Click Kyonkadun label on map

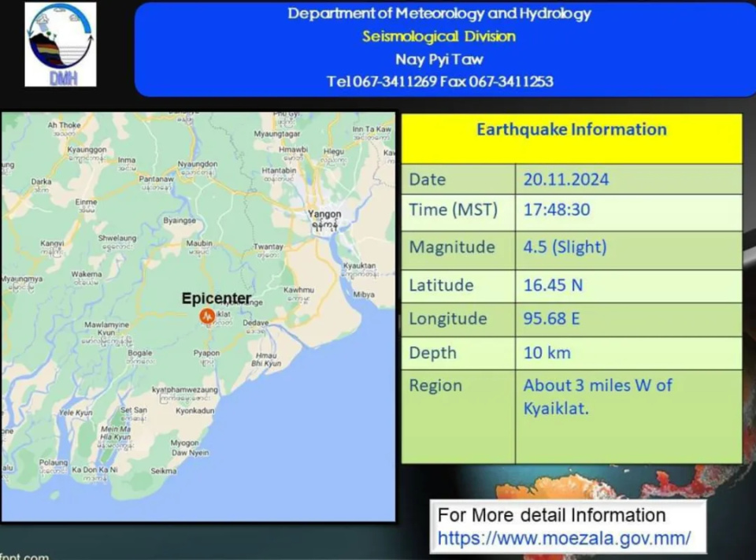click(195, 411)
